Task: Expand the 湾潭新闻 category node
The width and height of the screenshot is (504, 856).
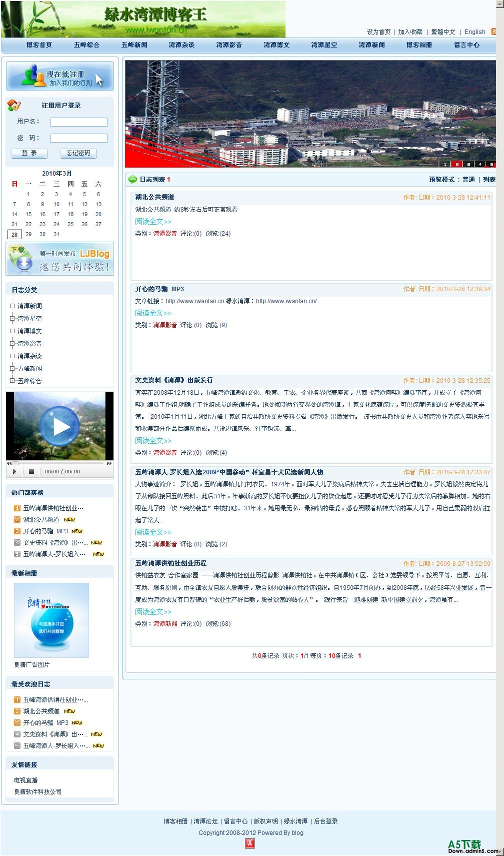Action: (12, 306)
